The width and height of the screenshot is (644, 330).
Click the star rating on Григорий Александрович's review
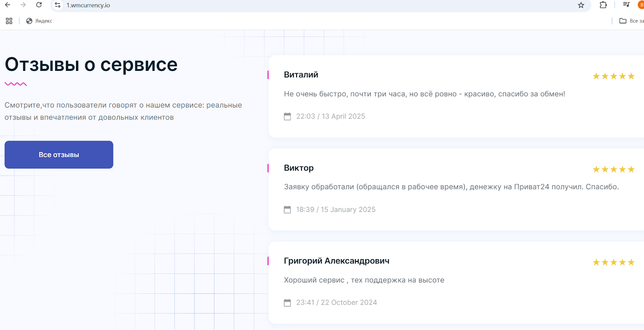(x=613, y=262)
